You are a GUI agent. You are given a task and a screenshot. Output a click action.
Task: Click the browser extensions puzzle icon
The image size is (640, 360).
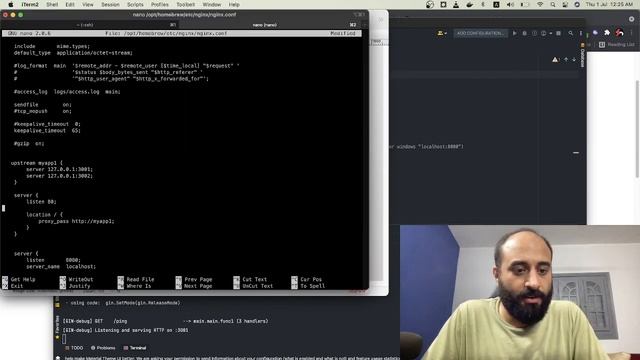(x=607, y=33)
